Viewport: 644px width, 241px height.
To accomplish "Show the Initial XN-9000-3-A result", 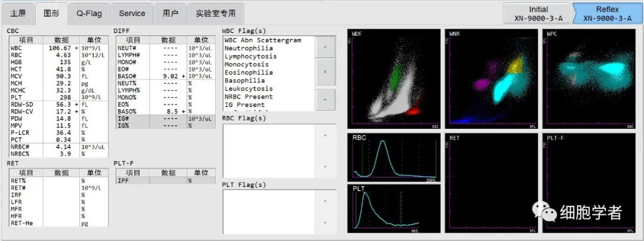I will tap(538, 14).
